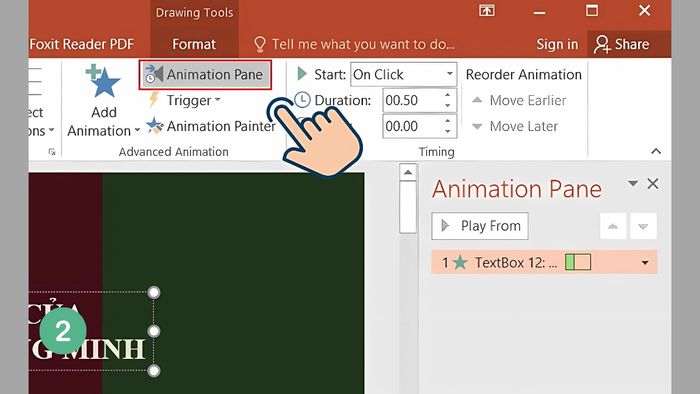
Task: Click the green play icon beside Start
Action: pos(302,74)
